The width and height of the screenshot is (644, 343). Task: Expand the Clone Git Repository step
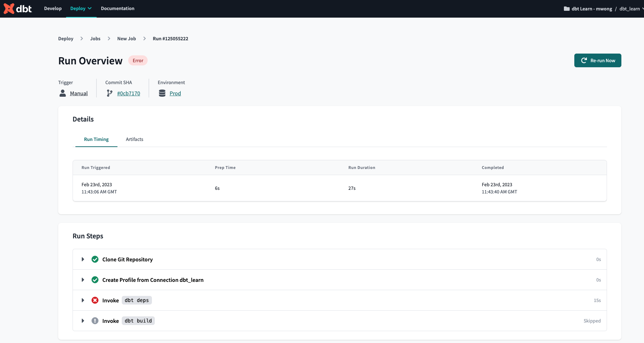point(83,260)
